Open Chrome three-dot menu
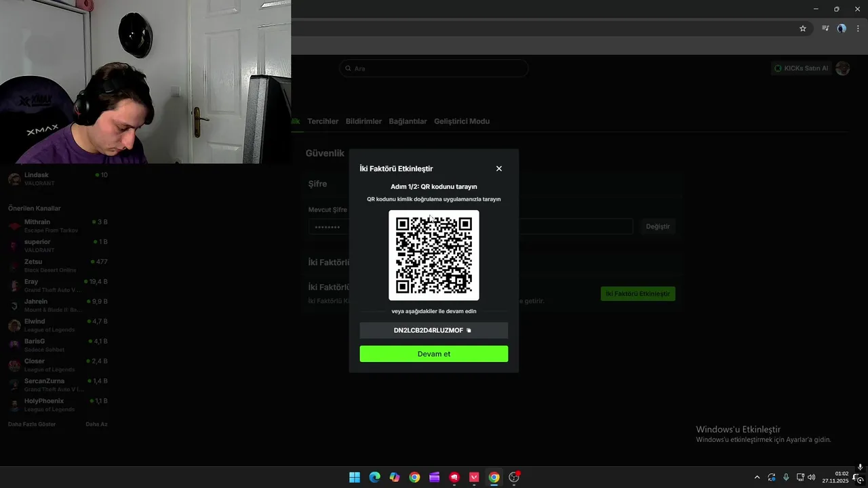This screenshot has width=868, height=488. [x=858, y=28]
